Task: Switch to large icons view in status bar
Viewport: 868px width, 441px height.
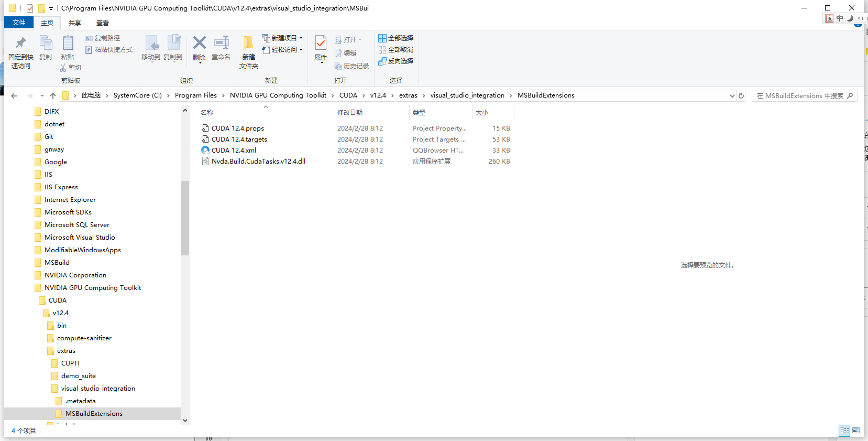Action: [x=856, y=431]
